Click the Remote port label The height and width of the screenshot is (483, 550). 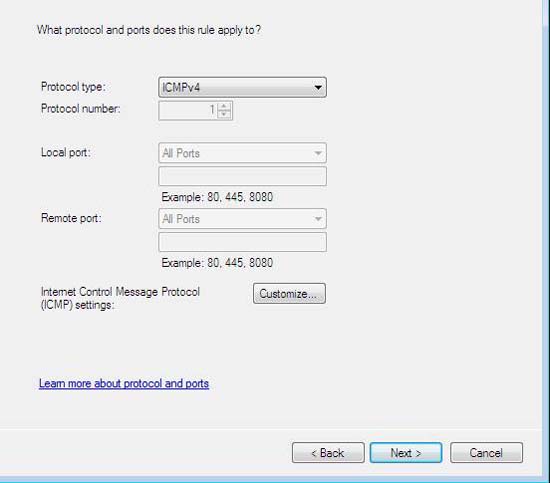pos(71,218)
